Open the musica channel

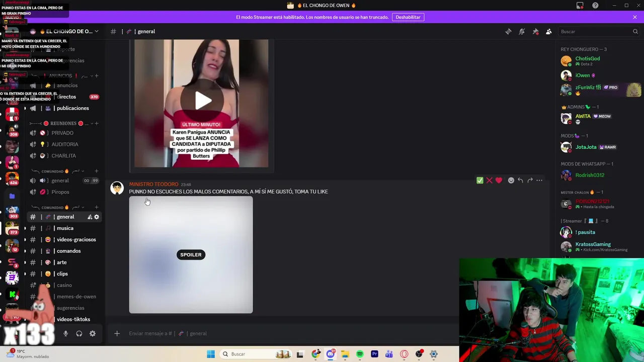(x=64, y=228)
